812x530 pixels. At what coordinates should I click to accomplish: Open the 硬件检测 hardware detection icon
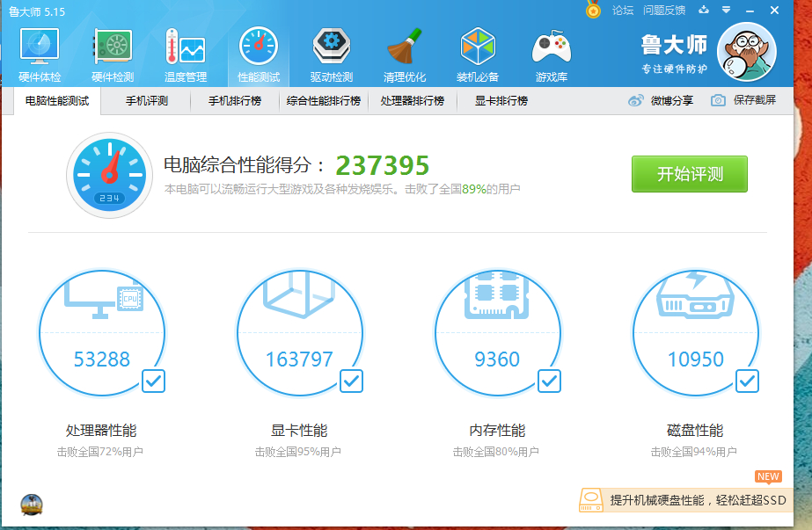[113, 47]
